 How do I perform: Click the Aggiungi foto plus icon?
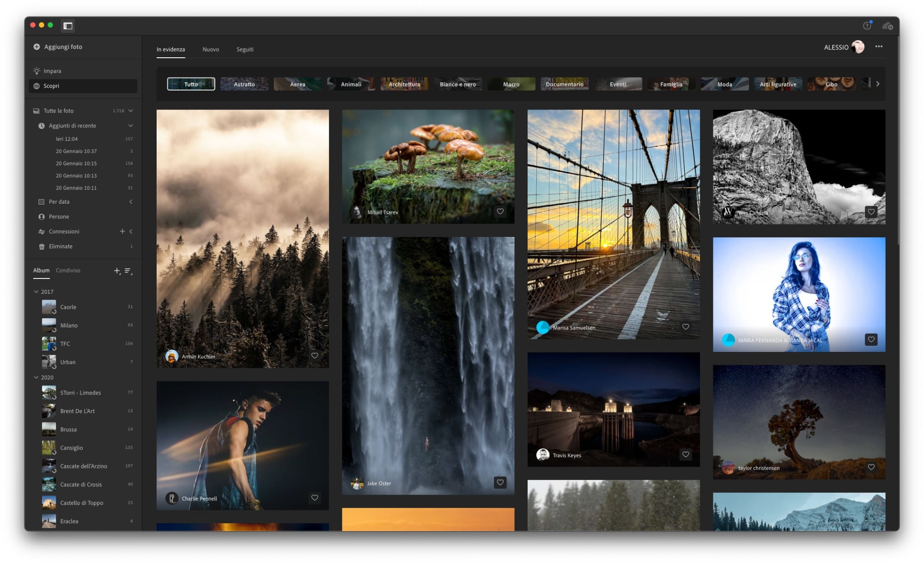(36, 47)
